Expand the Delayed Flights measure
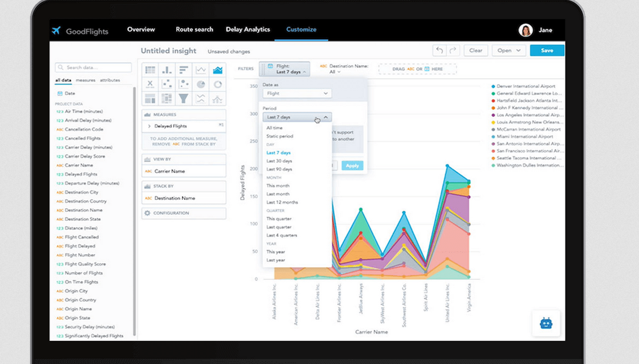Screen dimensions: 639x364 [x=149, y=127]
